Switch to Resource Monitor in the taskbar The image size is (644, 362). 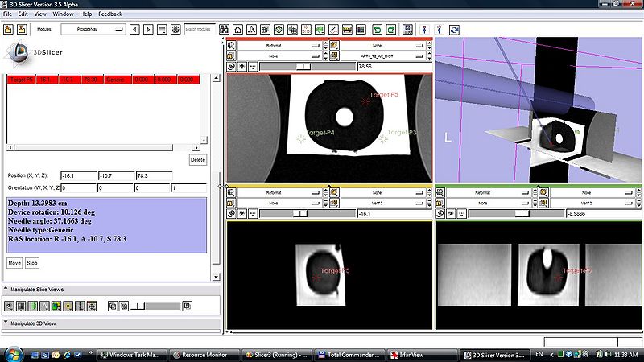(x=204, y=355)
